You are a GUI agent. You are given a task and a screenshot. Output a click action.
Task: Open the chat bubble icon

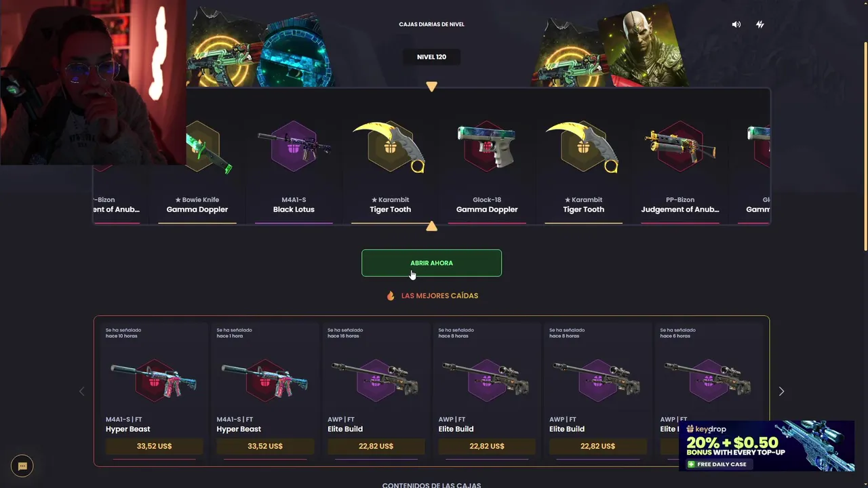[22, 466]
